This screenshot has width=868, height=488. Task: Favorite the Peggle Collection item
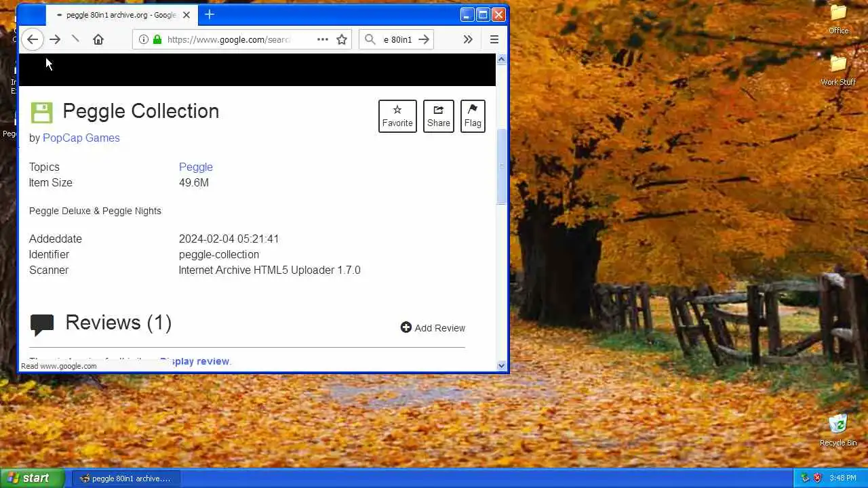(397, 116)
